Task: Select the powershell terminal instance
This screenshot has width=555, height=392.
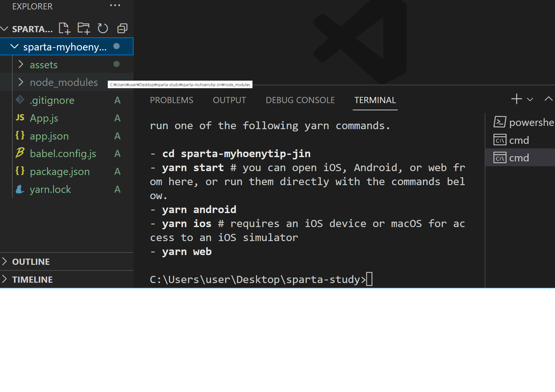Action: 520,122
